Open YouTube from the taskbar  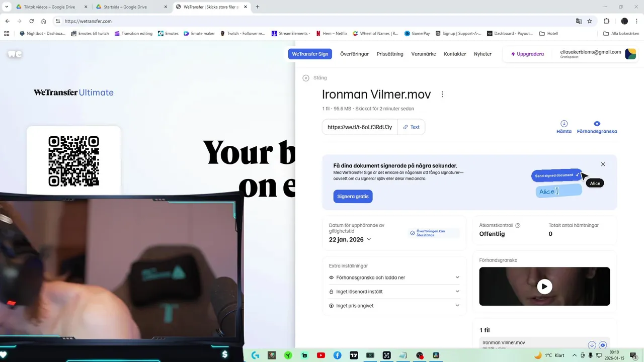point(321,355)
